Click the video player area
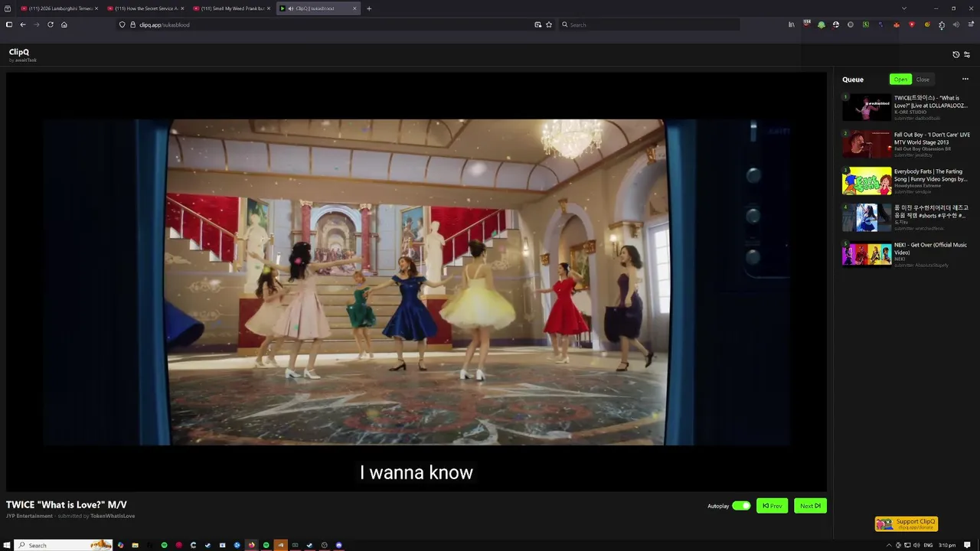The image size is (980, 551). pyautogui.click(x=416, y=282)
